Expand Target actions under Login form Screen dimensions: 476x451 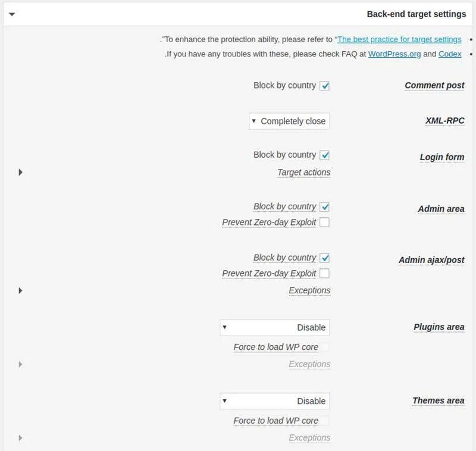(x=20, y=173)
